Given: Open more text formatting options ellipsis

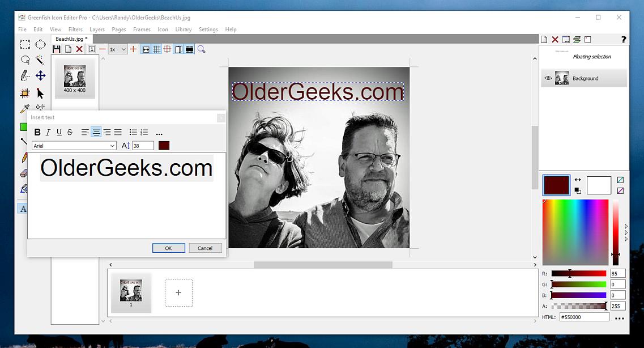Looking at the screenshot, I should point(159,133).
